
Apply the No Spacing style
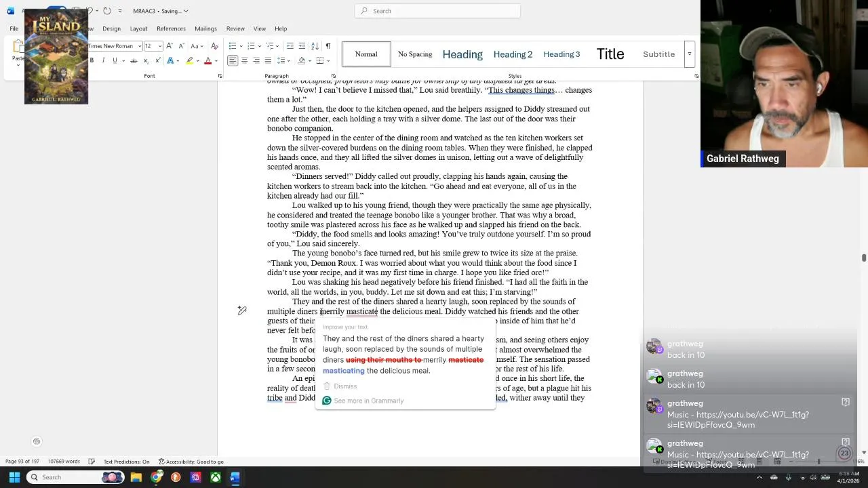(415, 54)
